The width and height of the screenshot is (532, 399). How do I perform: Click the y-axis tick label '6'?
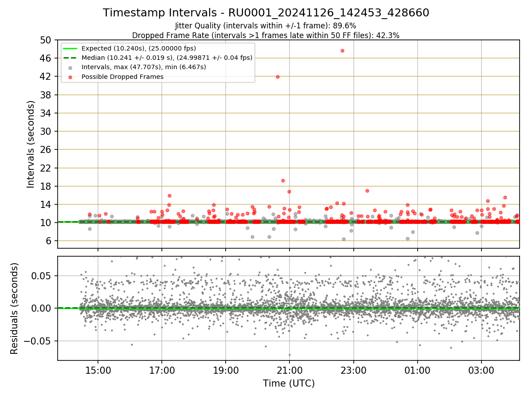(x=48, y=241)
